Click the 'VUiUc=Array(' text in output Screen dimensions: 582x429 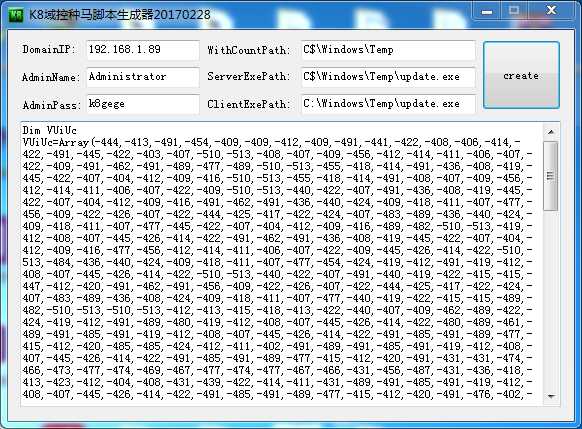tap(58, 142)
